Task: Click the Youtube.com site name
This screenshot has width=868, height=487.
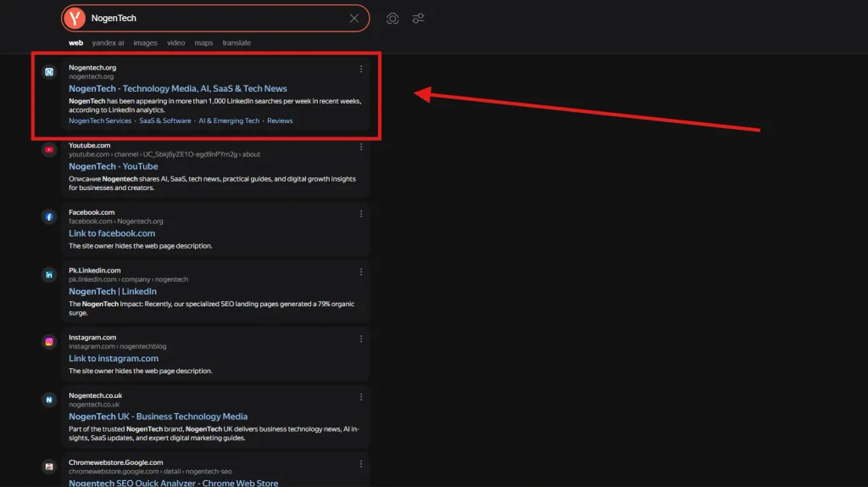Action: point(90,145)
